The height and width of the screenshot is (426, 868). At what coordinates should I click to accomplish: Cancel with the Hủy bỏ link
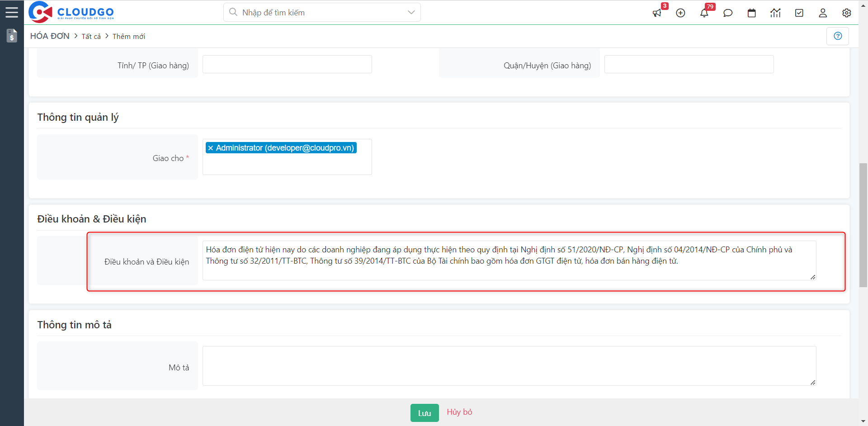click(459, 412)
